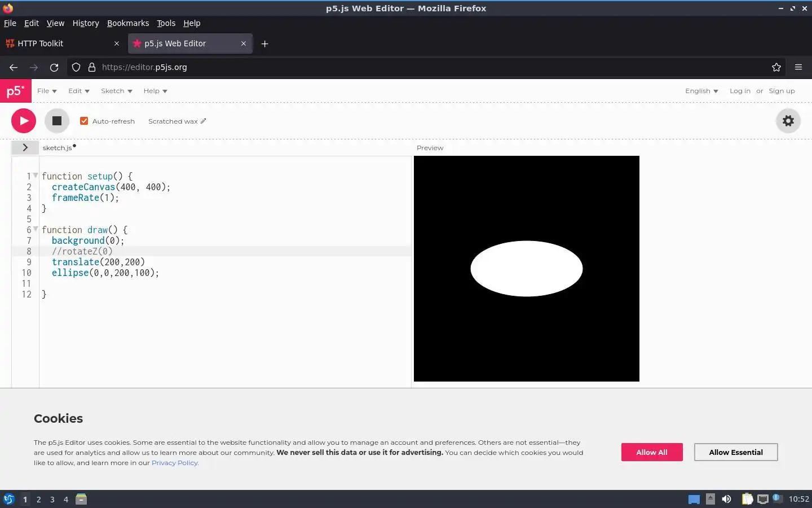This screenshot has height=508, width=812.
Task: Open the p5 editor File dropdown
Action: point(47,91)
